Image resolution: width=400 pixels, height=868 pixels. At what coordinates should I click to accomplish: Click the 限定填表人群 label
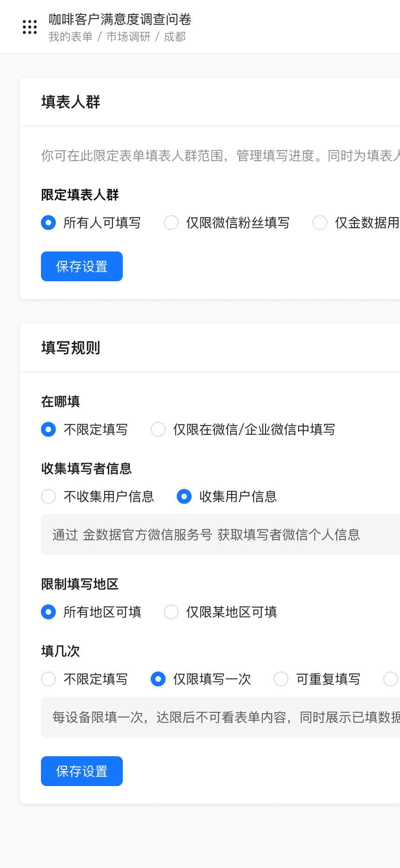[80, 195]
